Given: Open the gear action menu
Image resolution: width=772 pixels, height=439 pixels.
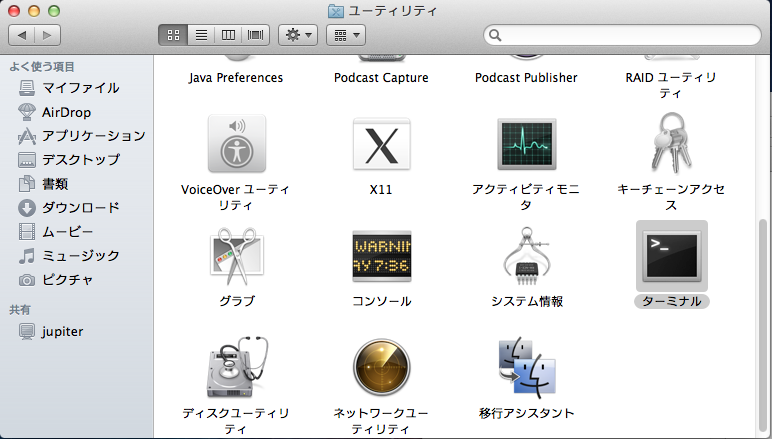Looking at the screenshot, I should [298, 35].
